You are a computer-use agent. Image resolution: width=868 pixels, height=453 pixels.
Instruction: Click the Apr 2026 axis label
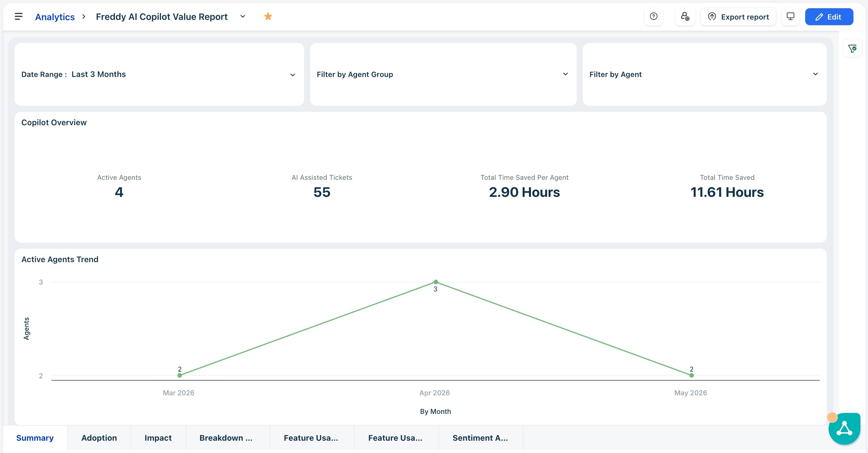coord(435,393)
